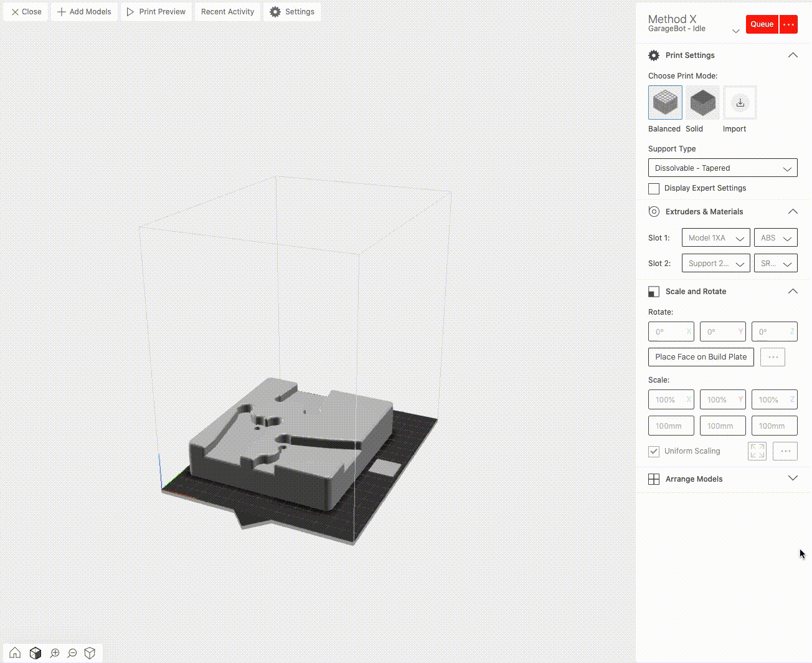Select the Balanced print mode

point(665,103)
